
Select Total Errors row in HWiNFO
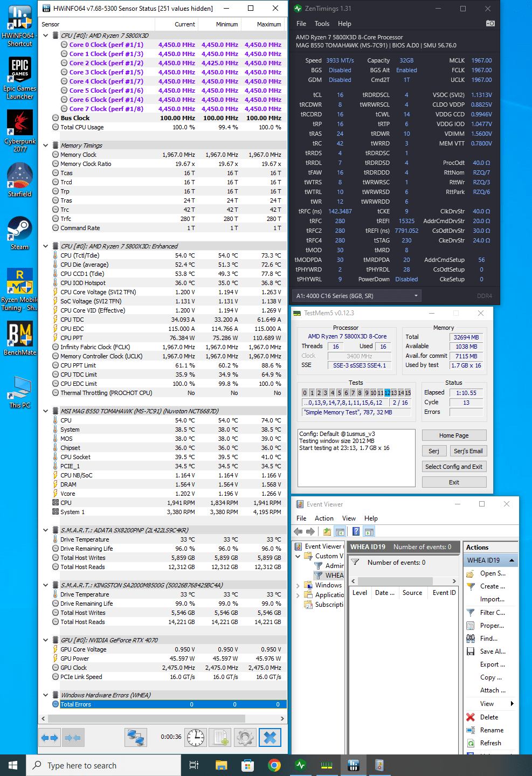(x=169, y=704)
